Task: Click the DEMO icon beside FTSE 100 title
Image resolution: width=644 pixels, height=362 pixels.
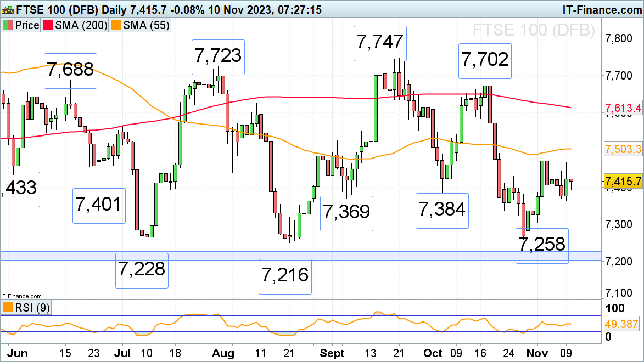Action: click(7, 9)
